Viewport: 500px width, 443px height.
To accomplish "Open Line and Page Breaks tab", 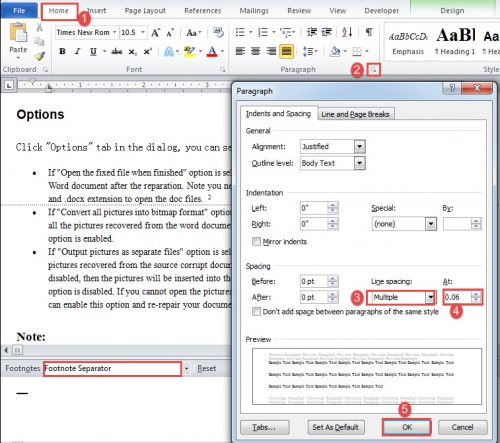I will tap(355, 114).
